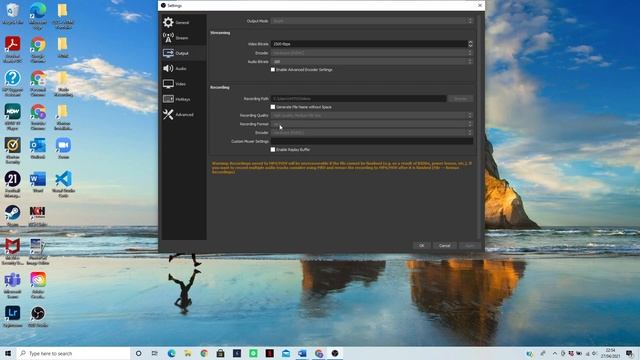Tick Generate File Name without Space
This screenshot has height=360, width=640.
[x=273, y=107]
